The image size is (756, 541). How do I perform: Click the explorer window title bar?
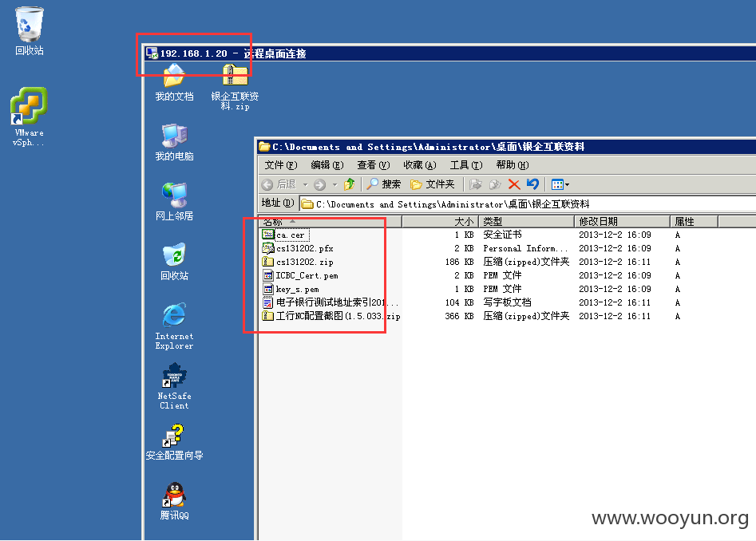click(x=506, y=147)
